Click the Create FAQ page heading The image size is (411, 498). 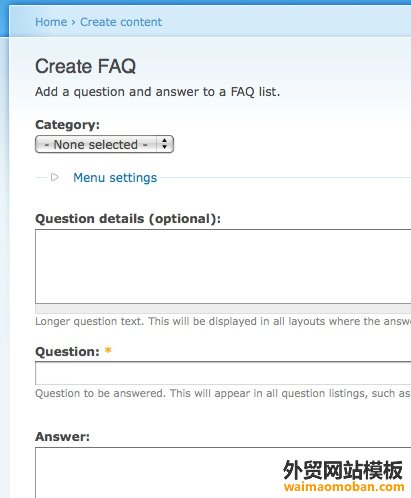86,66
